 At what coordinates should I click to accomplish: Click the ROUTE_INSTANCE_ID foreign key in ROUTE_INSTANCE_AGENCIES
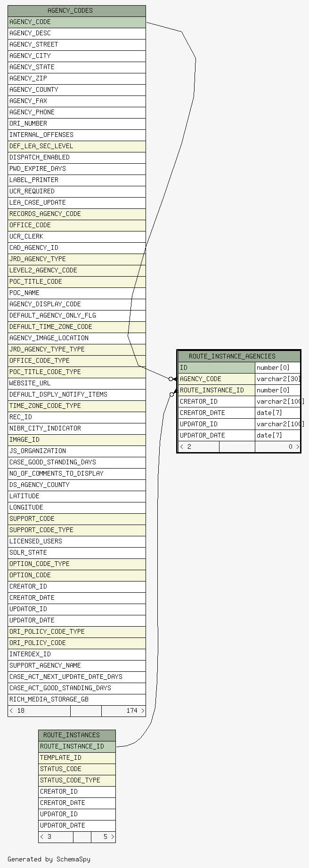click(x=217, y=390)
